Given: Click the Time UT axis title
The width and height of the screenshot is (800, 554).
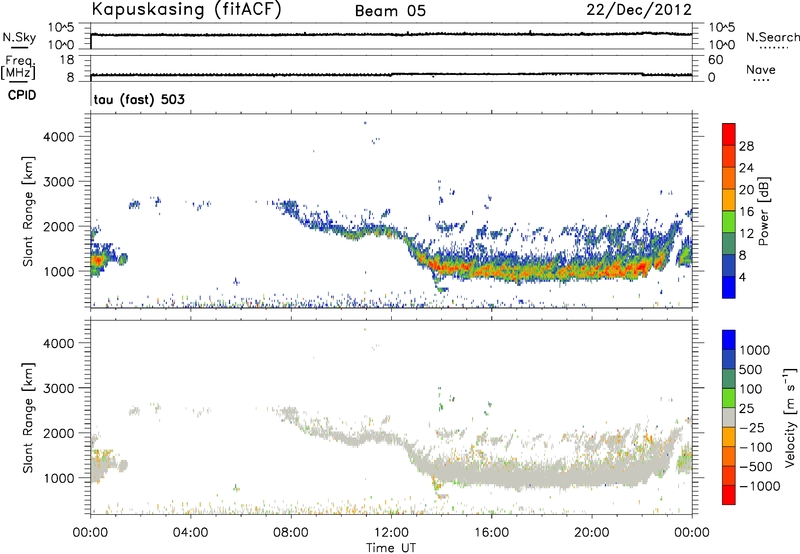Looking at the screenshot, I should click(391, 548).
